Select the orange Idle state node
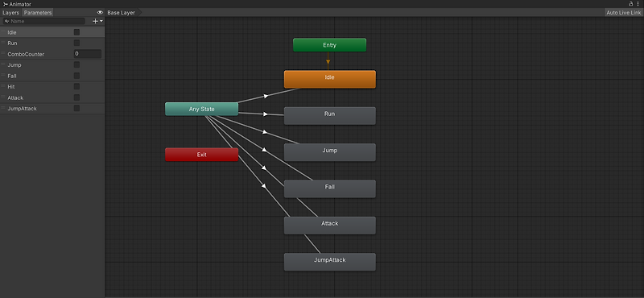Image resolution: width=644 pixels, height=298 pixels. coord(330,79)
